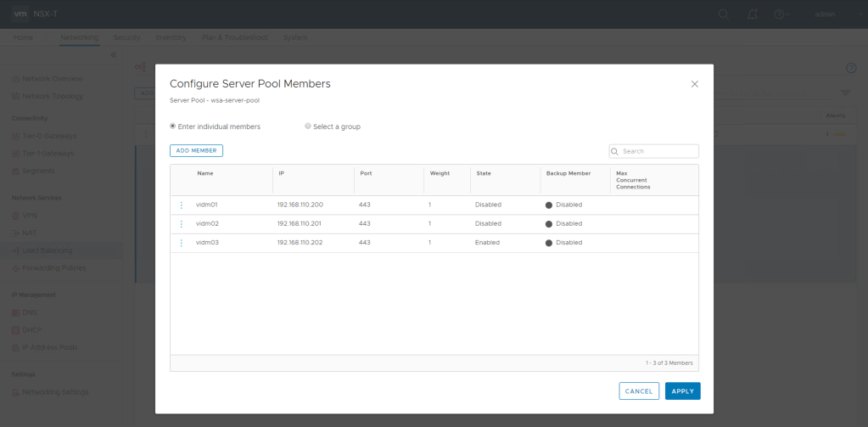
Task: Open the vidm03 three-dot actions menu
Action: 181,242
